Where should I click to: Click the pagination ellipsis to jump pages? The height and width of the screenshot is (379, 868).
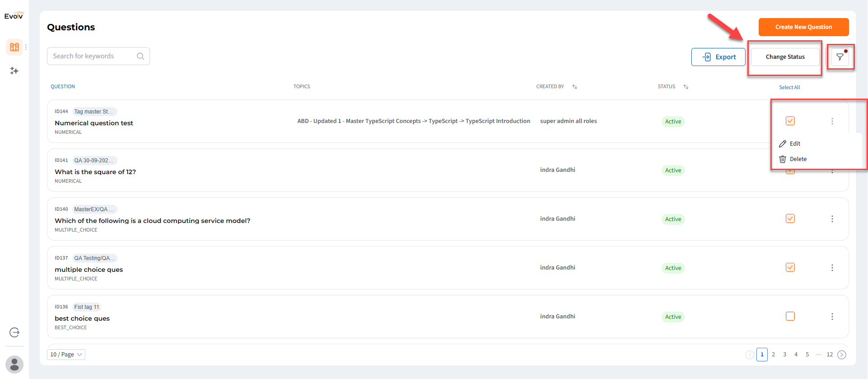[x=819, y=355]
